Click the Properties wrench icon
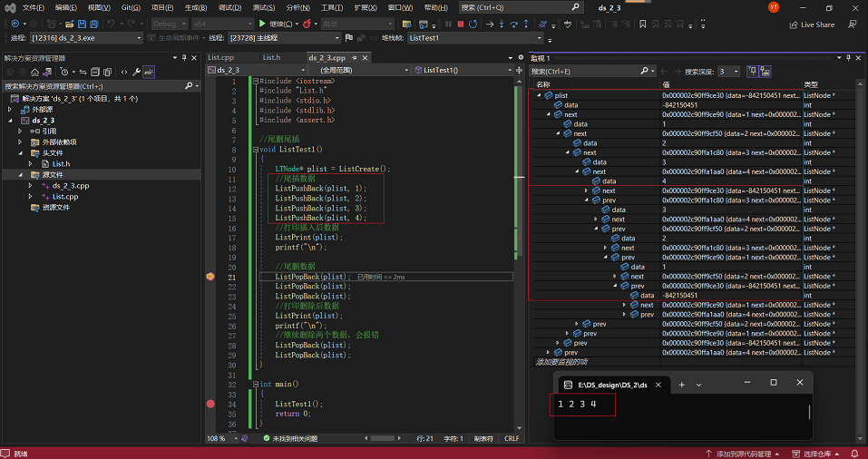 coord(136,72)
